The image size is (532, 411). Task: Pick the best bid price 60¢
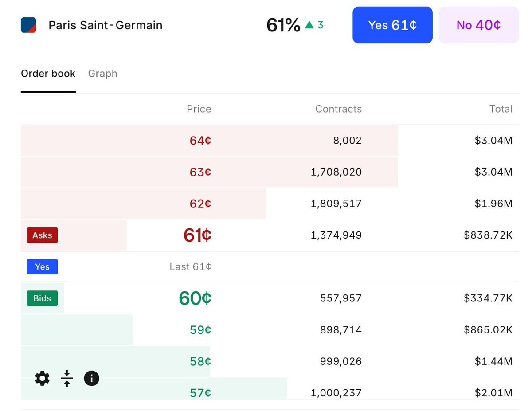click(195, 298)
